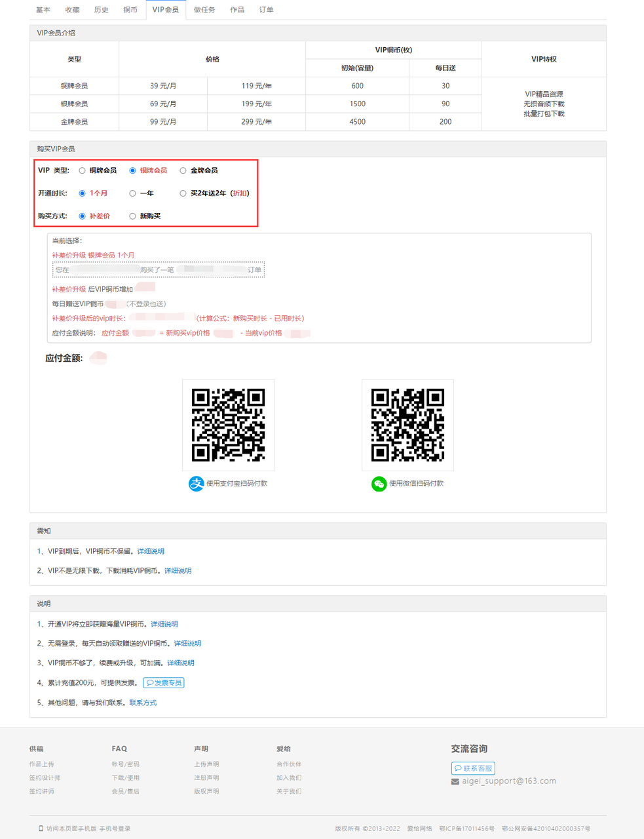Open the 联系方式 link

tap(143, 703)
